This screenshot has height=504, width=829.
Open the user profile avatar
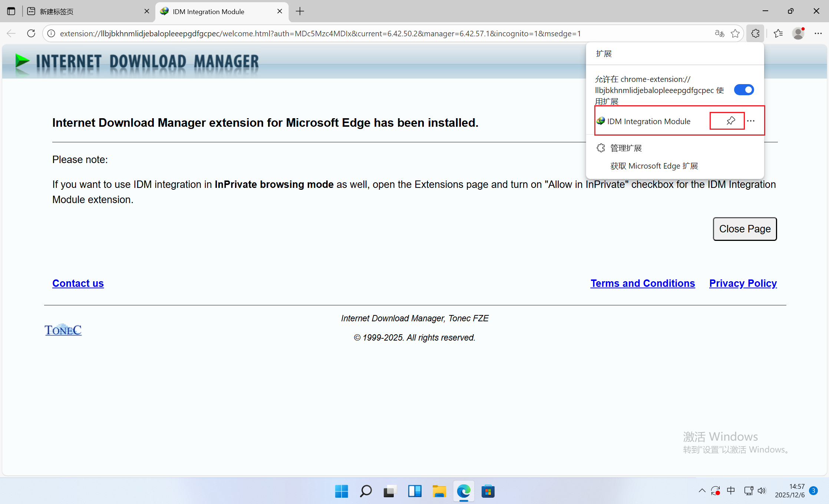(x=798, y=33)
